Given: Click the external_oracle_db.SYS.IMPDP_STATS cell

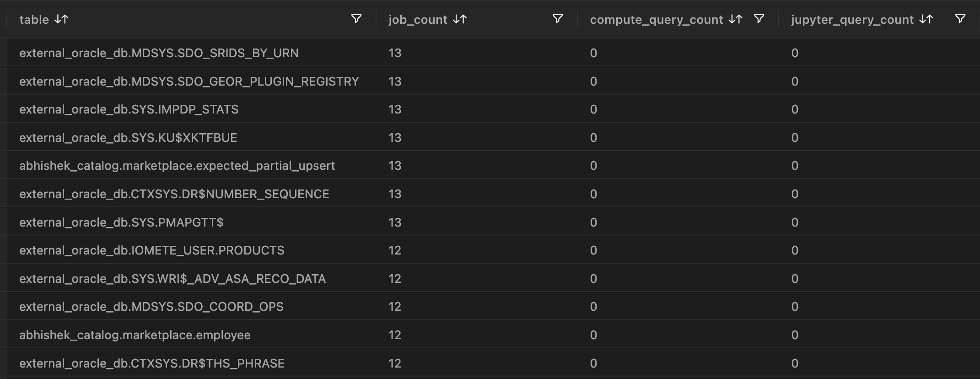Looking at the screenshot, I should click(x=129, y=109).
